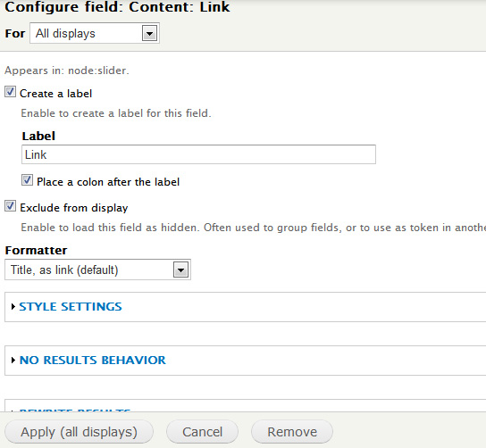The image size is (486, 448).
Task: Click the triangle icon beside No Results Behavior
Action: click(13, 360)
